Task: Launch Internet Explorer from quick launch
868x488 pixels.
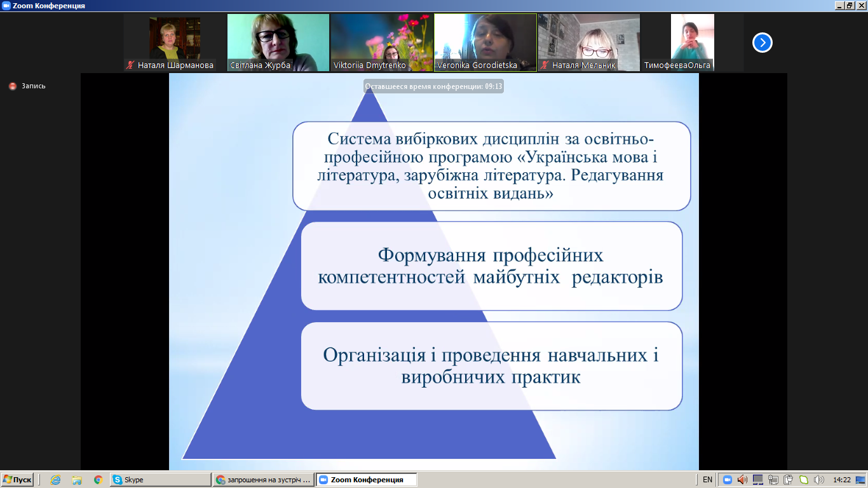Action: pyautogui.click(x=55, y=480)
